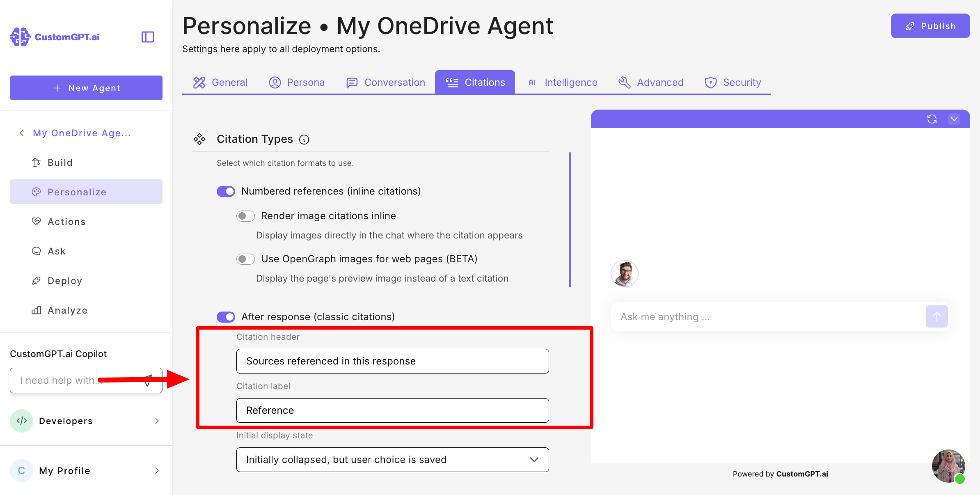
Task: Click the Citation header text field
Action: point(392,361)
